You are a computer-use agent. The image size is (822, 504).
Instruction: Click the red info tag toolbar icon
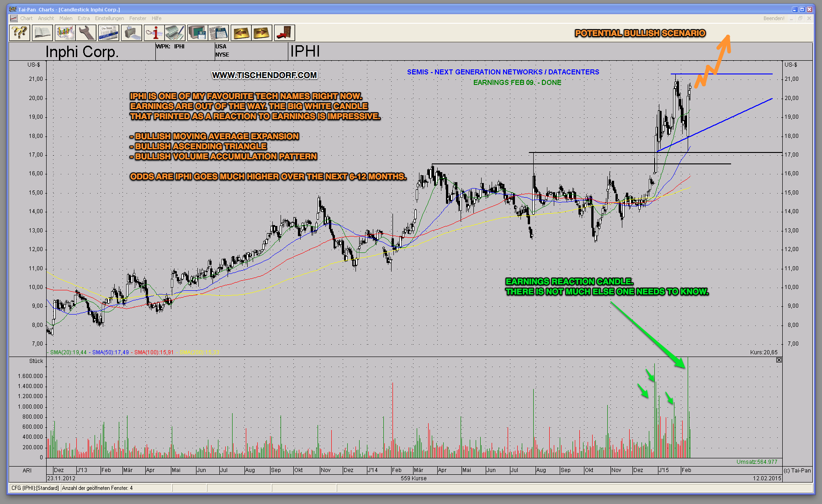(154, 33)
